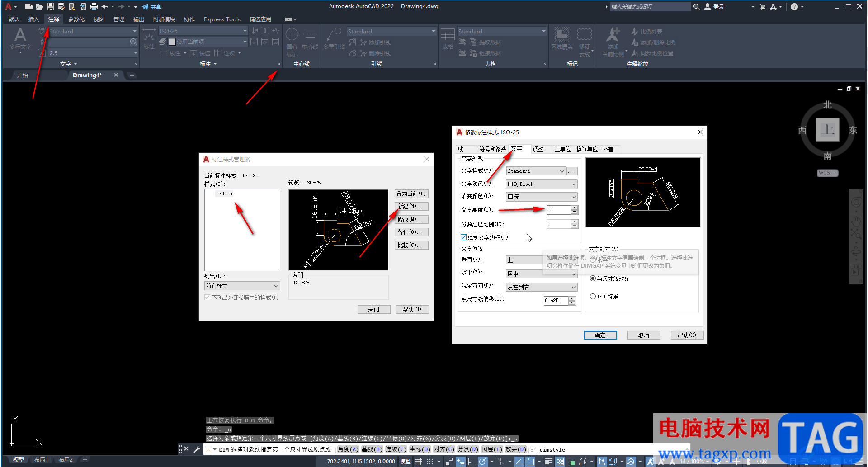Click the Redo arrow icon

[121, 7]
